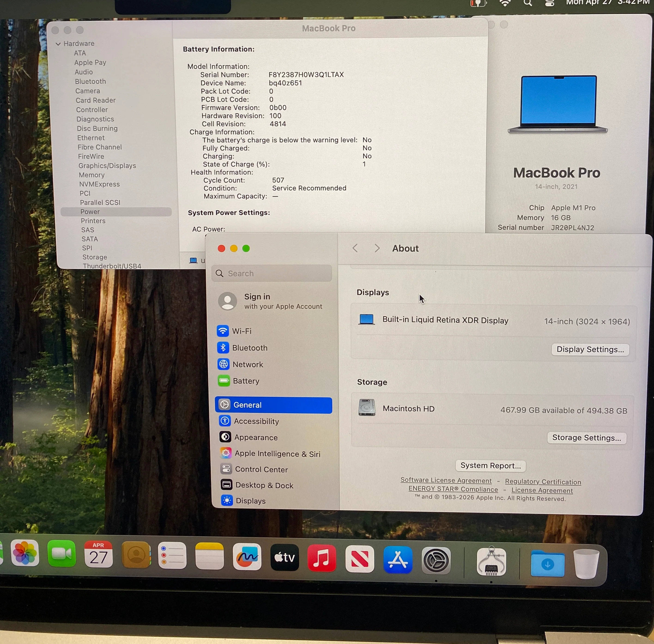The width and height of the screenshot is (654, 644).
Task: Click battery serial number F8Y2387H0W3Q1LTAX
Action: [x=306, y=75]
